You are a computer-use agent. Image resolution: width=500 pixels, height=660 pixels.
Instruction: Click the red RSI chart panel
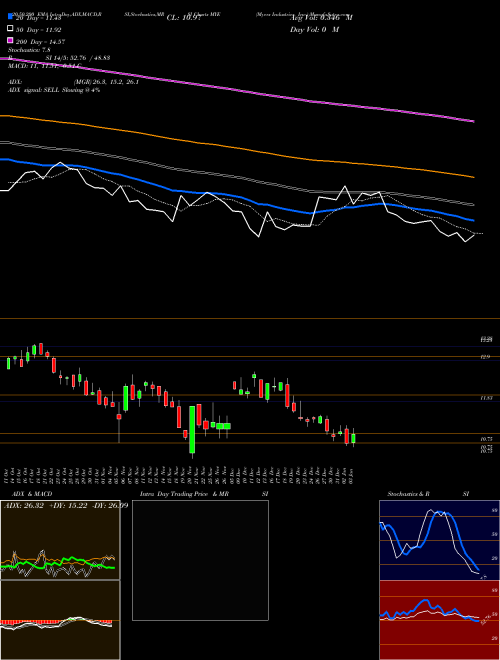(439, 620)
